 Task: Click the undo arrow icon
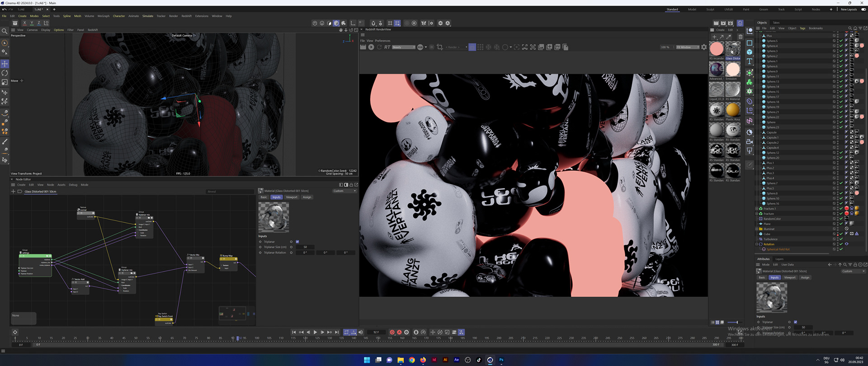(4, 9)
